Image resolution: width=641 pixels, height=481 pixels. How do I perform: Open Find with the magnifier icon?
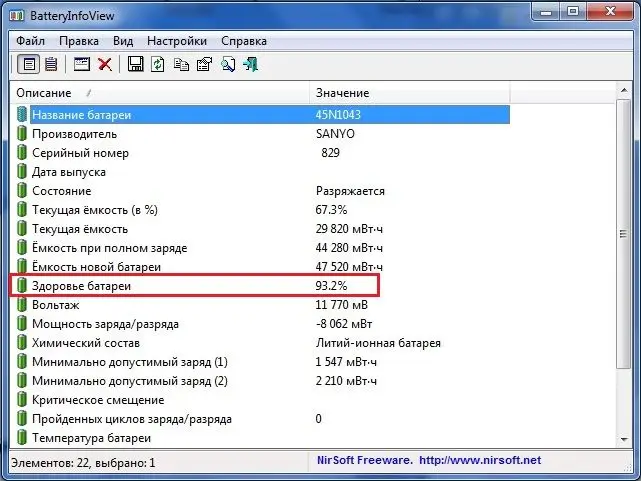[x=228, y=65]
